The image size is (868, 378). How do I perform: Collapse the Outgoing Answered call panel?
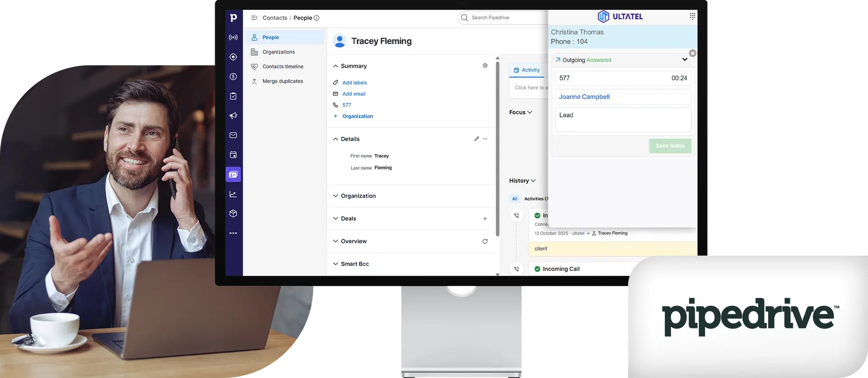[x=684, y=60]
